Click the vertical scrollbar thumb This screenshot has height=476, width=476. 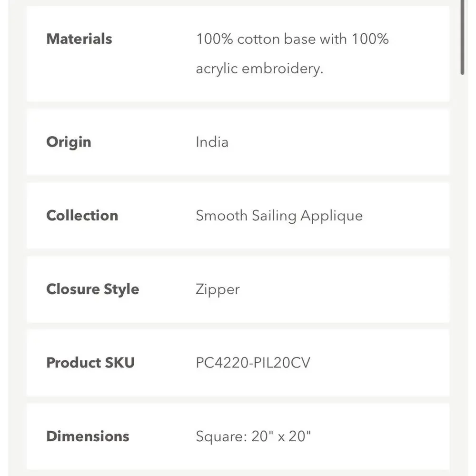pos(462,37)
